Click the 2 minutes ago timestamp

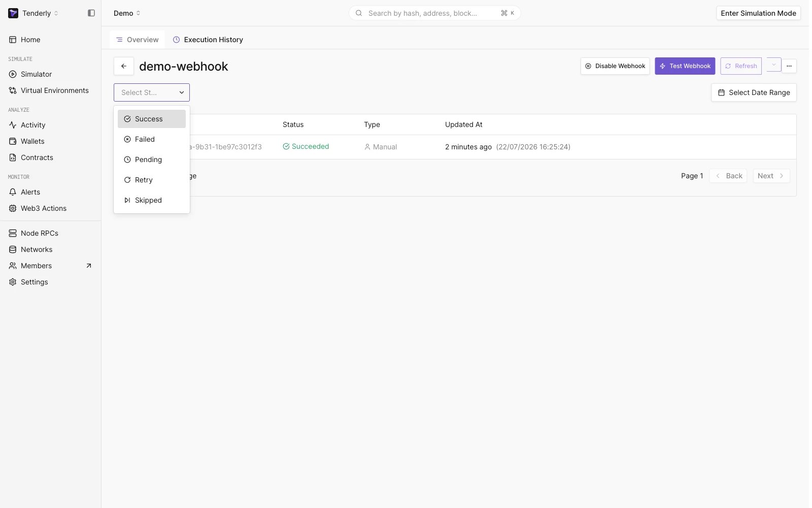[468, 147]
